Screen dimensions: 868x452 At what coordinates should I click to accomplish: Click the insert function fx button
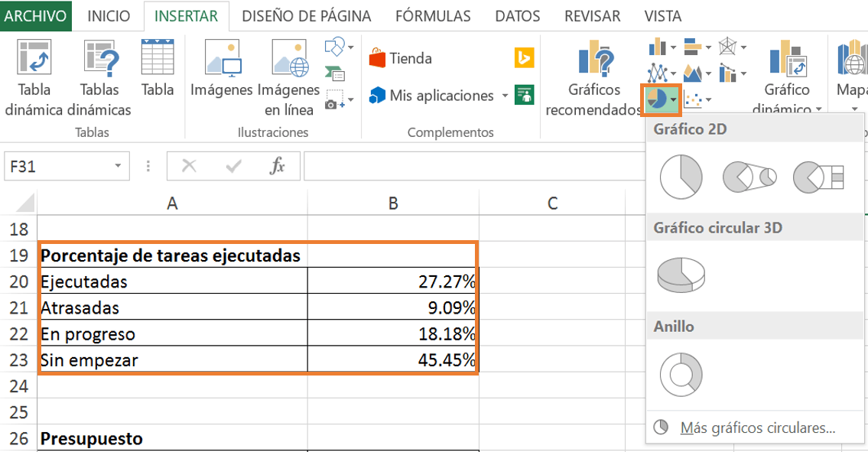[x=278, y=166]
